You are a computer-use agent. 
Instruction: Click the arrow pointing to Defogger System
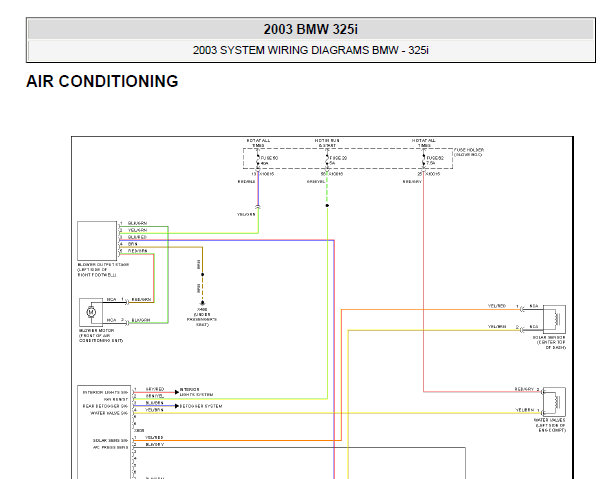(x=177, y=406)
